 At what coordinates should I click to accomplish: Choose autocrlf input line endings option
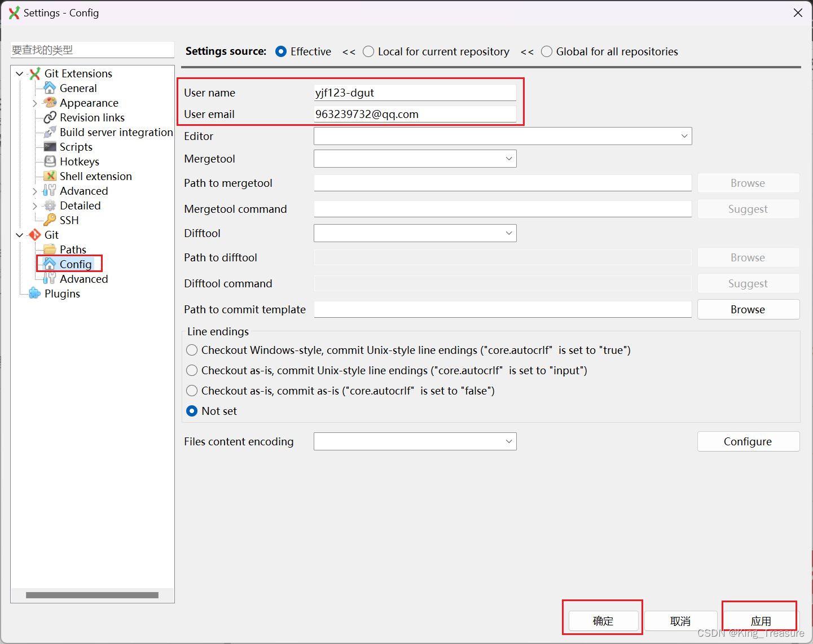192,370
